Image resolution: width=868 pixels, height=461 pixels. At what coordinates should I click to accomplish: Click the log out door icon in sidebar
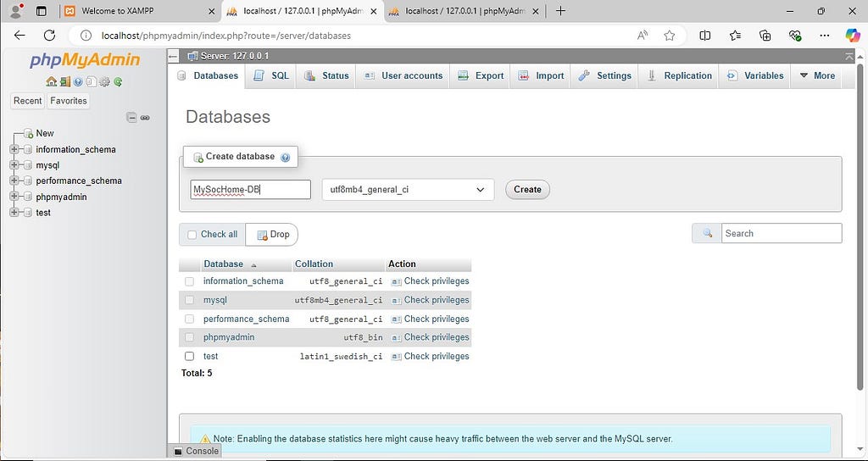(64, 82)
